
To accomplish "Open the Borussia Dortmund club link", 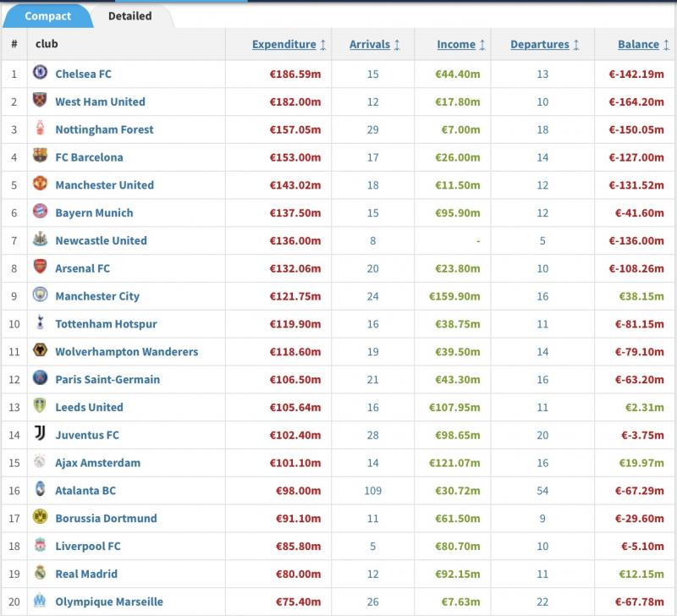I will pyautogui.click(x=107, y=518).
